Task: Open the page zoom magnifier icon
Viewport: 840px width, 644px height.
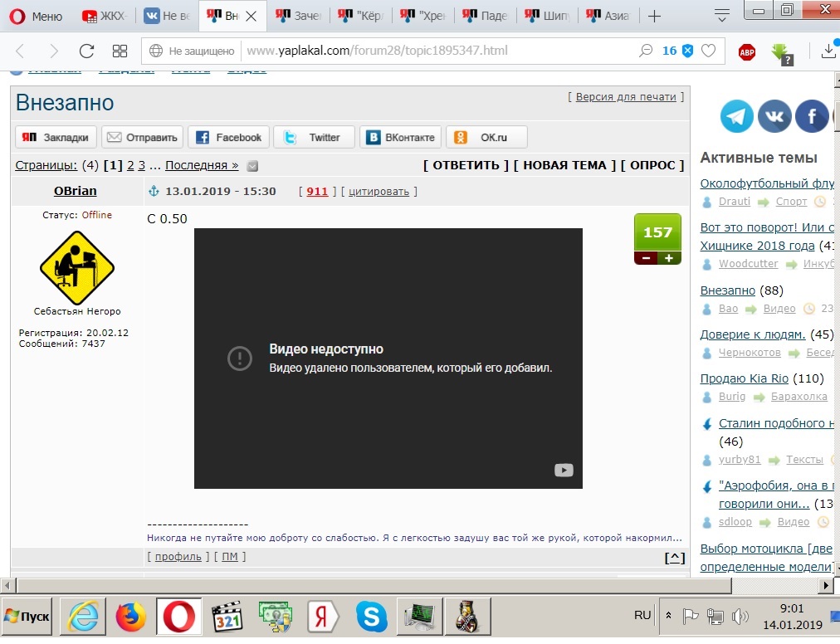Action: (646, 51)
